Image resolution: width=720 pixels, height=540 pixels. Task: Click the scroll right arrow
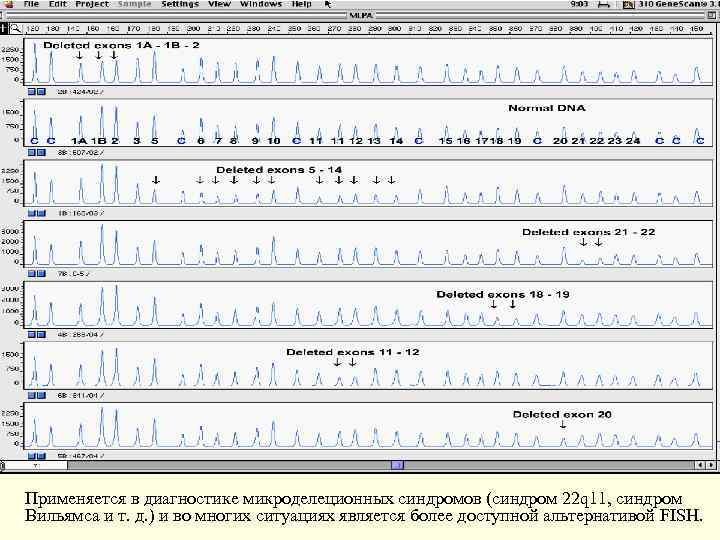[x=711, y=465]
